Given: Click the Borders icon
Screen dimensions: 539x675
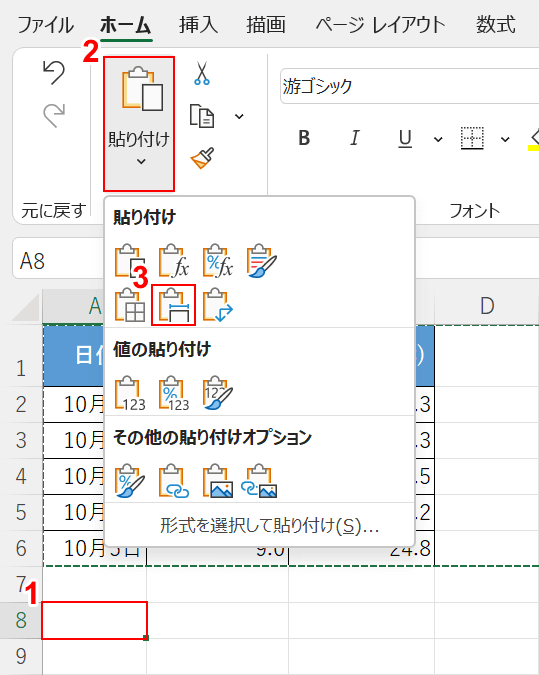Looking at the screenshot, I should click(x=472, y=138).
